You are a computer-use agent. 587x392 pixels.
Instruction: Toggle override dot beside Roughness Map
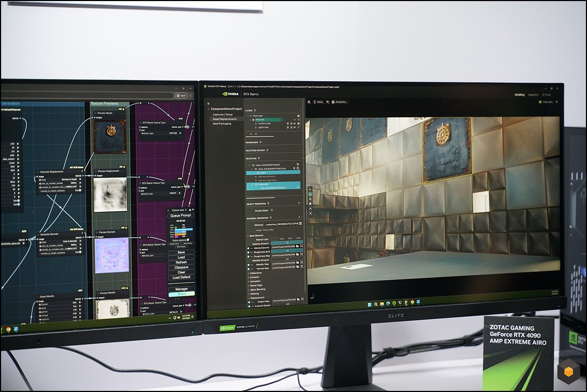(x=248, y=257)
